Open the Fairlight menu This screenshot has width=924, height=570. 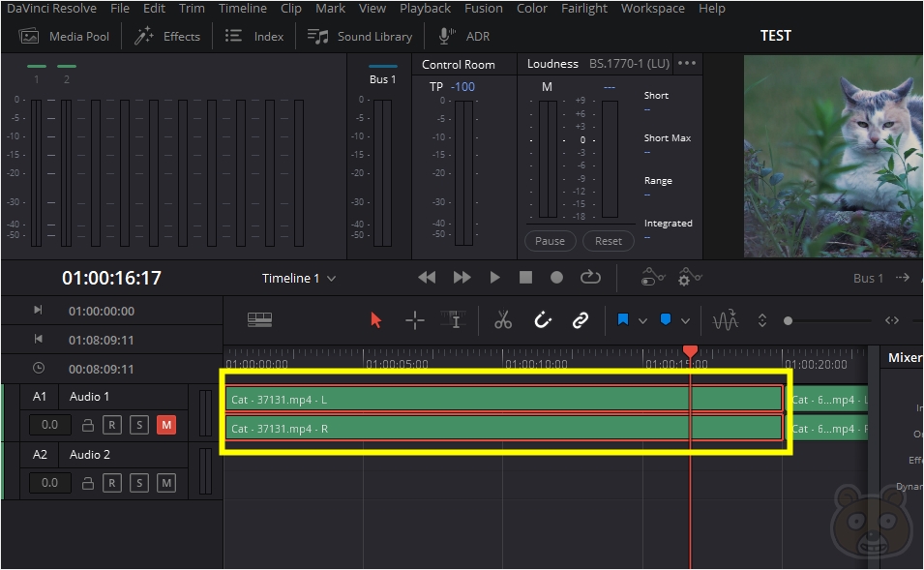pyautogui.click(x=584, y=9)
